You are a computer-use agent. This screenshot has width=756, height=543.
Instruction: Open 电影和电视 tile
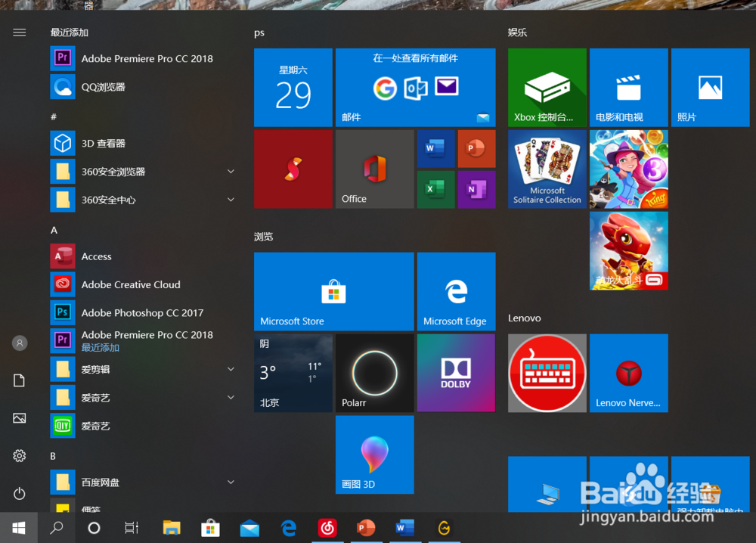click(x=629, y=87)
